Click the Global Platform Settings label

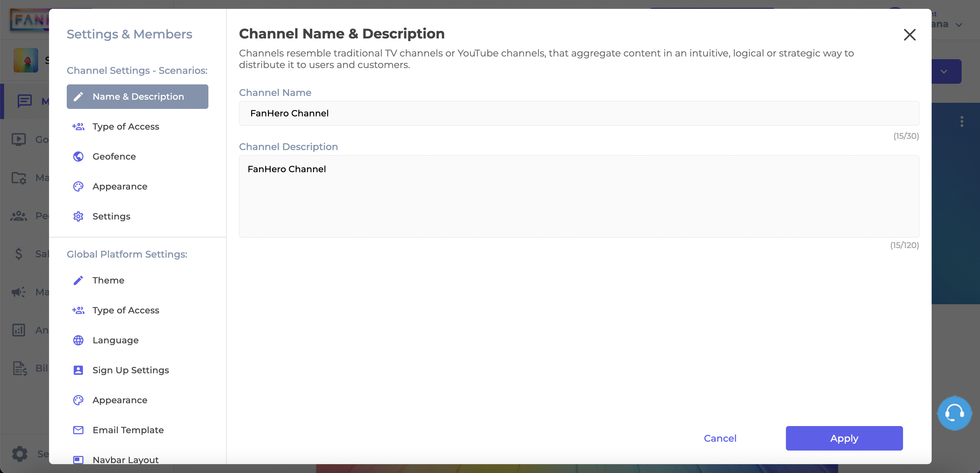(x=127, y=254)
